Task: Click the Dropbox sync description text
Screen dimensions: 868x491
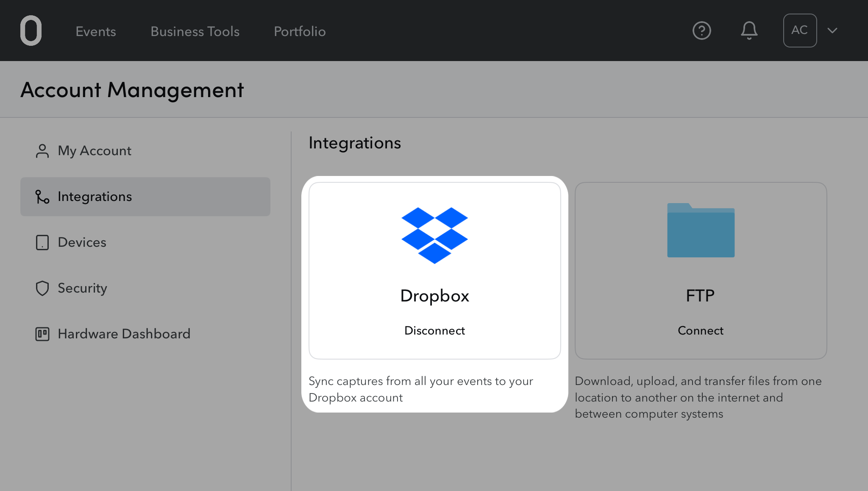Action: pyautogui.click(x=421, y=389)
